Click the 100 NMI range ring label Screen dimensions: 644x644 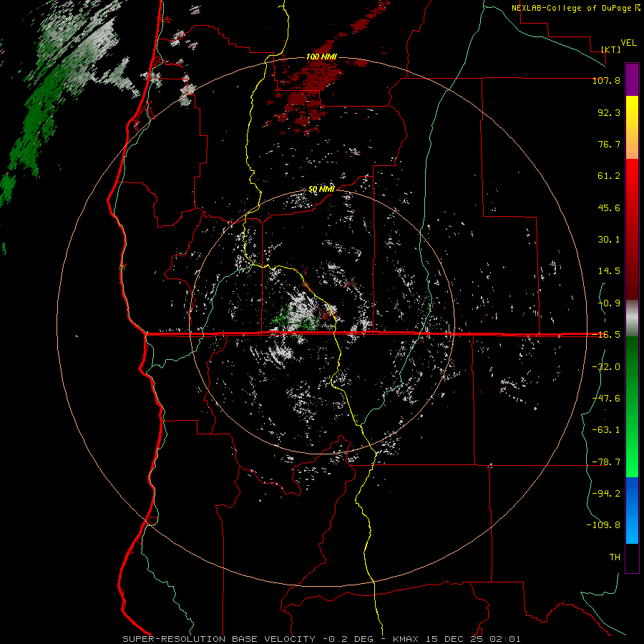tap(321, 57)
